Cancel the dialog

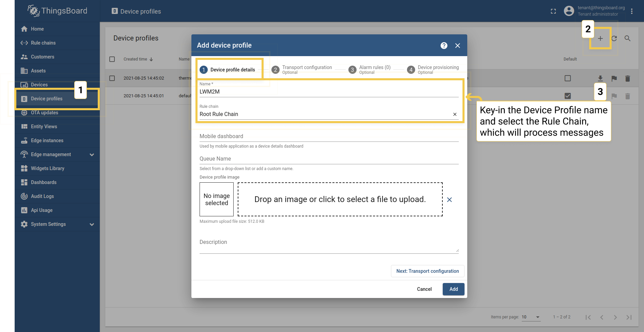(424, 289)
